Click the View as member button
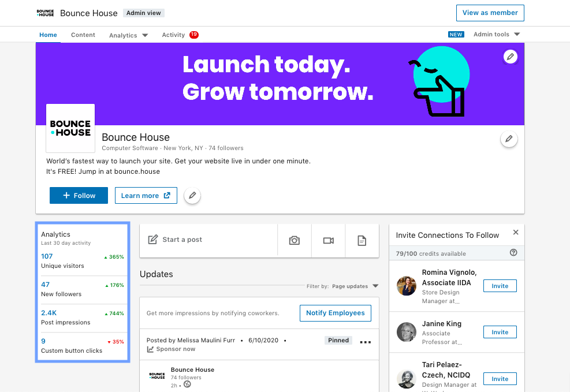570x392 pixels. point(490,13)
